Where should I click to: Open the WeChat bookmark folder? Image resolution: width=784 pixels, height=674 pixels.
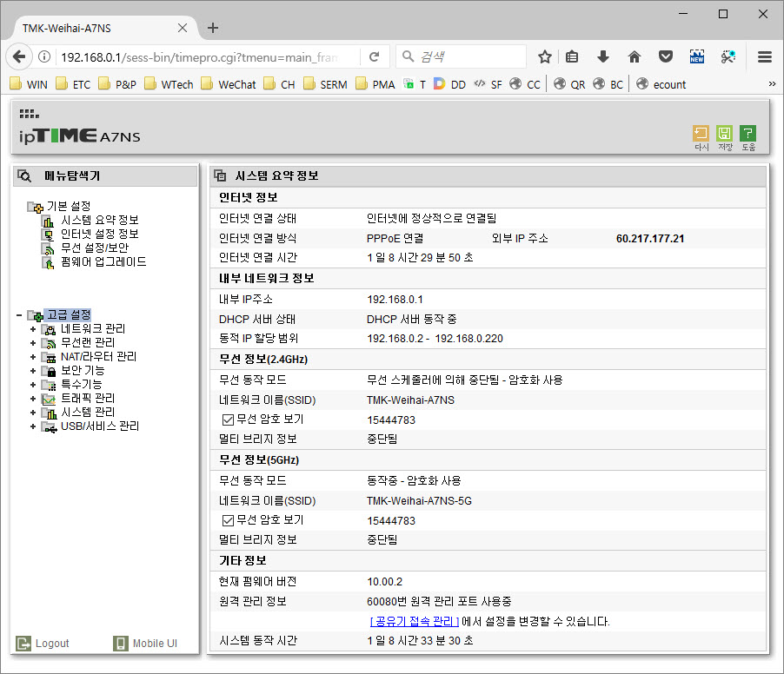pyautogui.click(x=229, y=84)
